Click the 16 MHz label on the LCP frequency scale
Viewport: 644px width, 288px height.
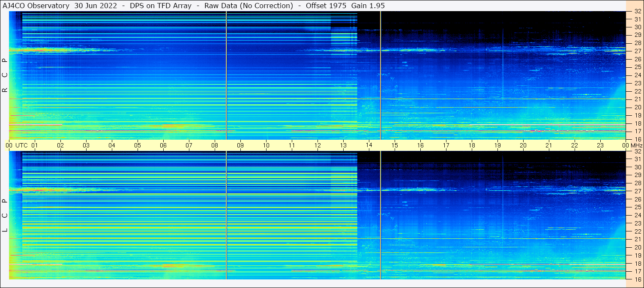pos(637,279)
